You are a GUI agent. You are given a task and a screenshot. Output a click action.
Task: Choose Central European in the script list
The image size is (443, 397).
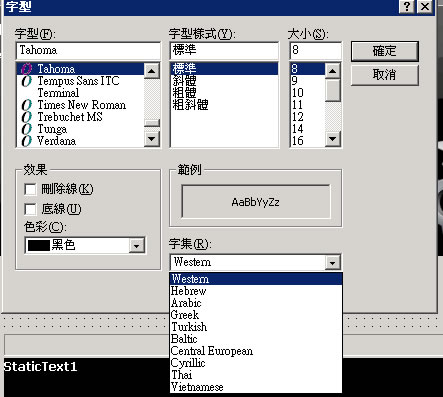(x=256, y=351)
